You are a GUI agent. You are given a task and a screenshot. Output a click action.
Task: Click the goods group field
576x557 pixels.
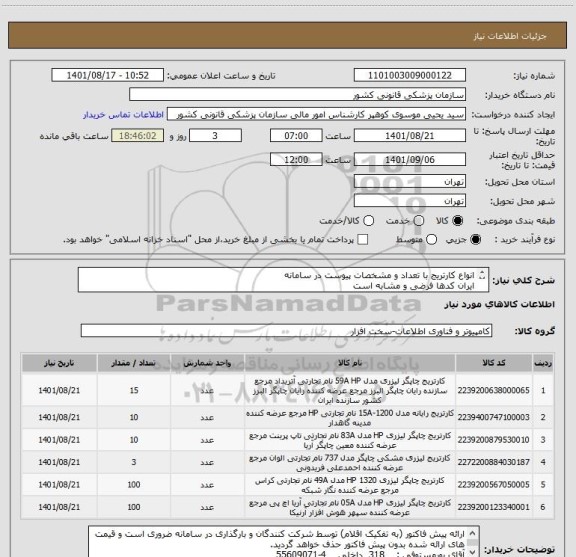(286, 331)
